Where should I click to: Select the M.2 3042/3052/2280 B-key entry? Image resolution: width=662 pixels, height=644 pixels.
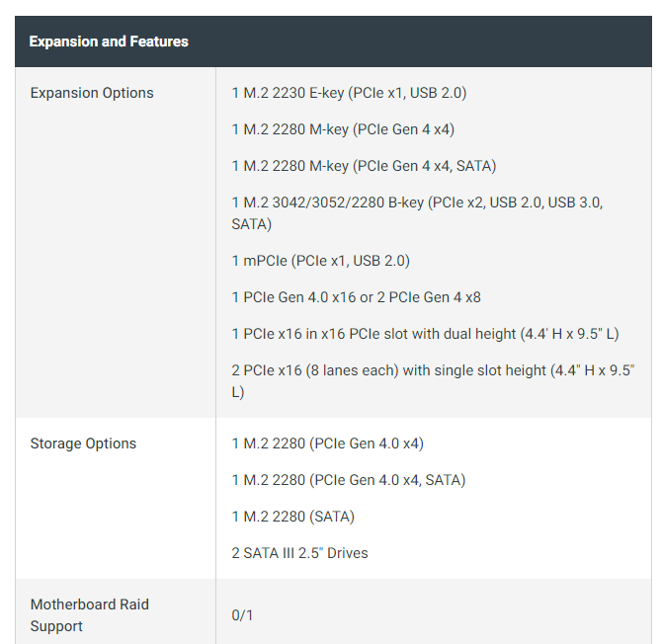pyautogui.click(x=417, y=213)
